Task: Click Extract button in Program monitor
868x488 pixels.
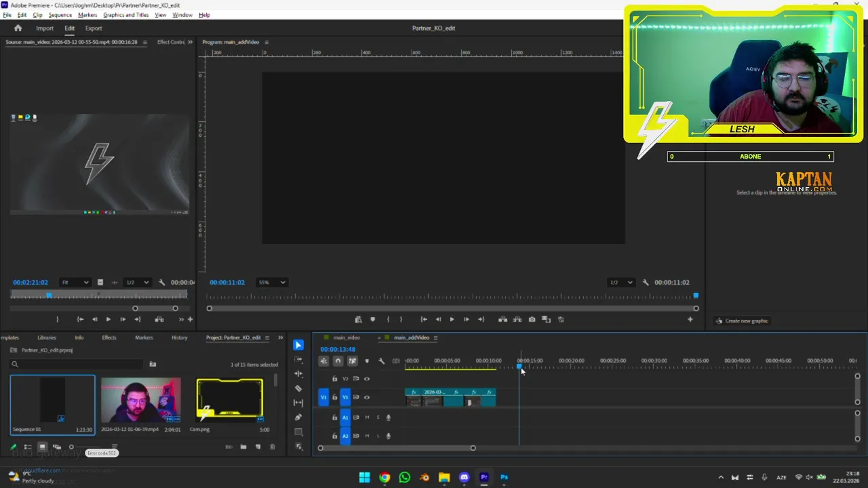Action: (x=517, y=319)
